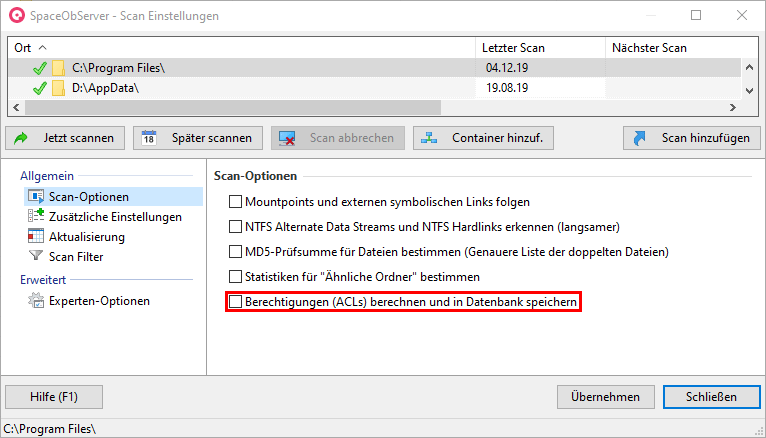Open Scan-Optionen settings page
The width and height of the screenshot is (766, 438).
pos(113,196)
